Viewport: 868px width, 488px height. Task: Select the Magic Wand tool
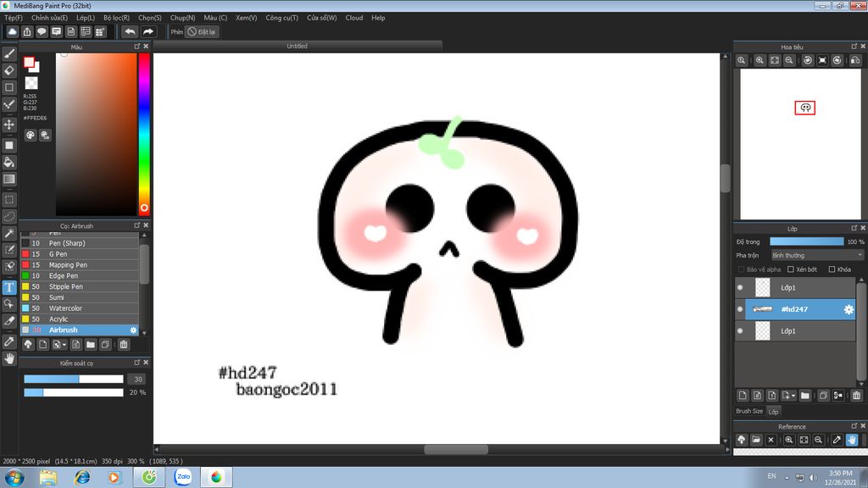(x=9, y=234)
